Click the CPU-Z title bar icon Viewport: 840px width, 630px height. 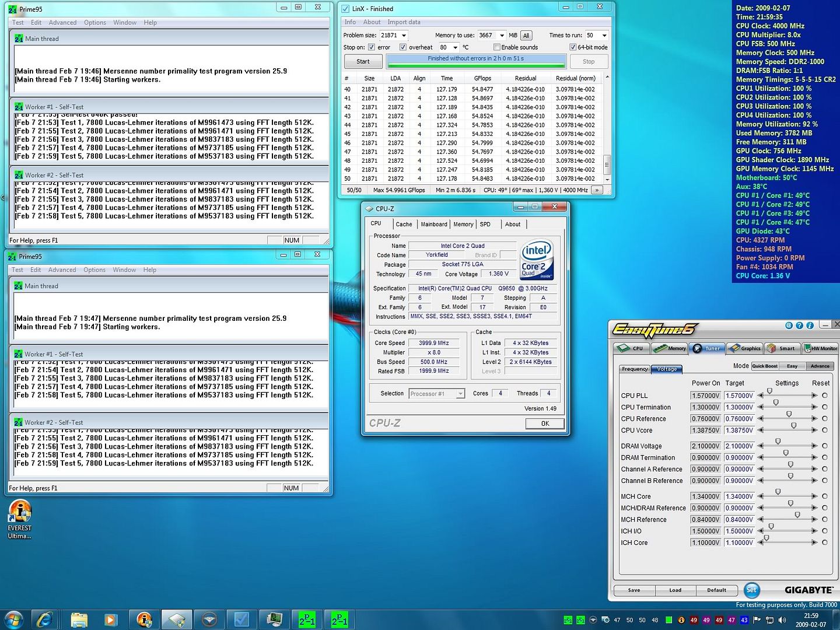pyautogui.click(x=369, y=208)
